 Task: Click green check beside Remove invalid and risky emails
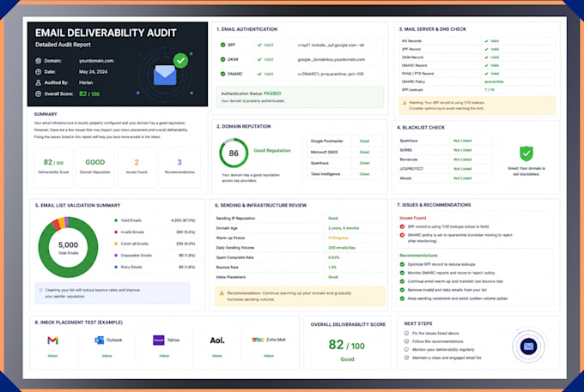[x=402, y=290]
